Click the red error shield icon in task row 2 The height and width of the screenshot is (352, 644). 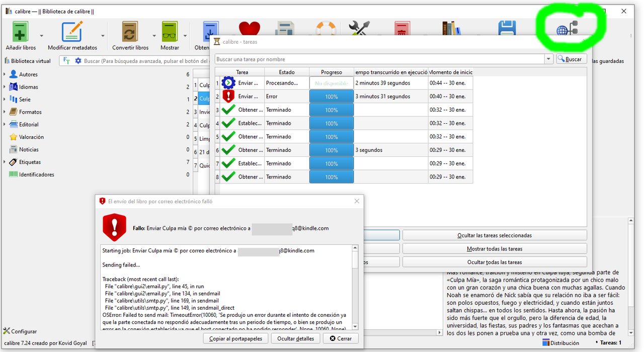pos(228,96)
